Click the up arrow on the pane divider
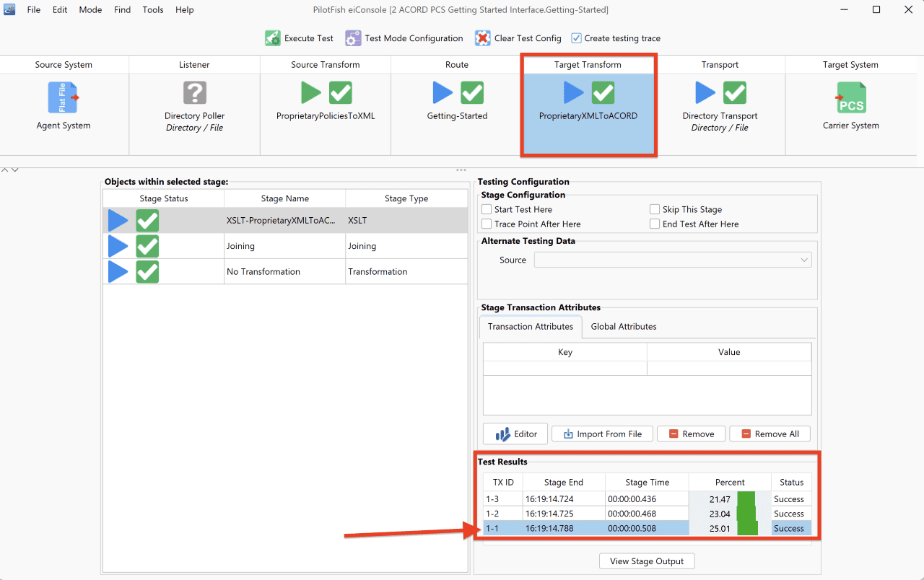Screen dimensions: 924x580 pyautogui.click(x=4, y=170)
